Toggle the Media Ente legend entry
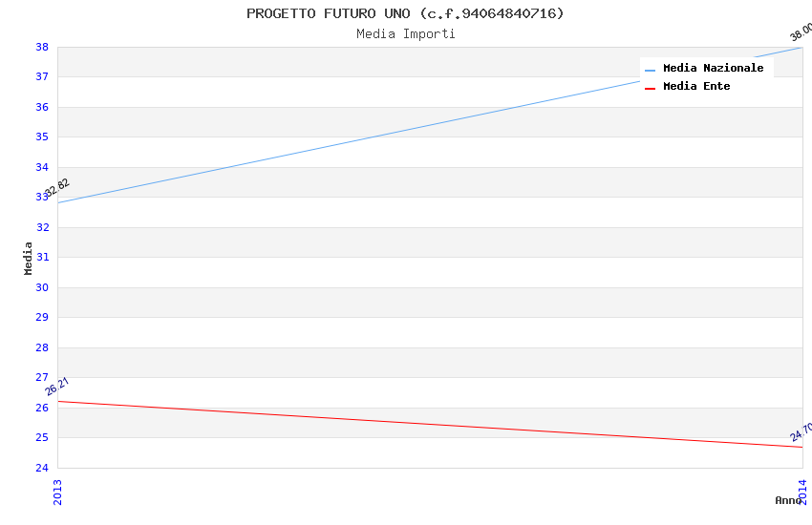 tap(696, 87)
